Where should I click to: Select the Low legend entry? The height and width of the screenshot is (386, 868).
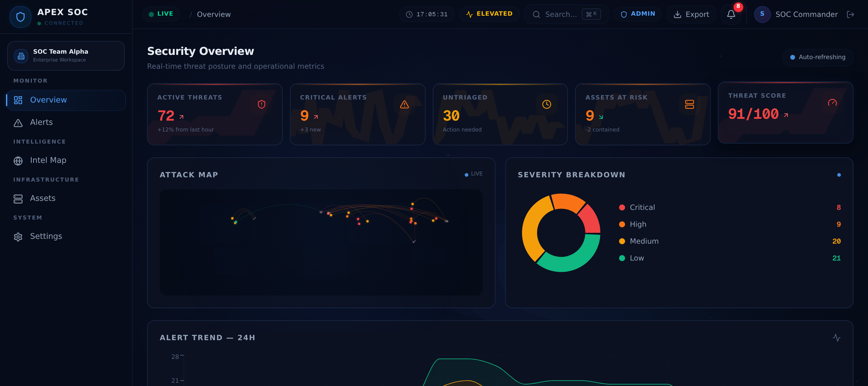(x=729, y=258)
